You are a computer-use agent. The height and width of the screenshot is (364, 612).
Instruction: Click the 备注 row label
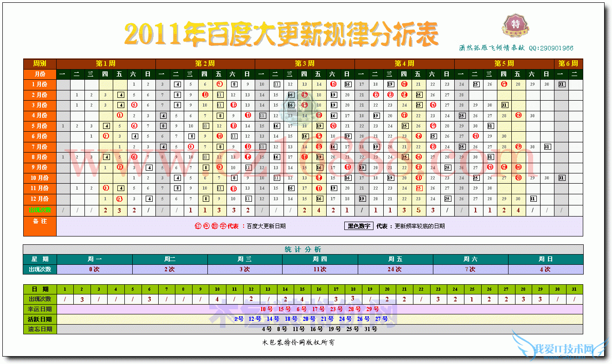pyautogui.click(x=40, y=226)
